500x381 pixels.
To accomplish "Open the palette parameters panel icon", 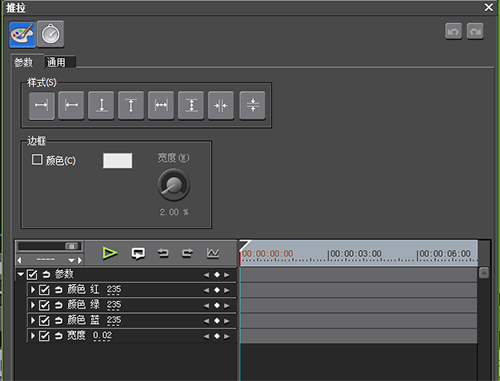I will coord(22,34).
